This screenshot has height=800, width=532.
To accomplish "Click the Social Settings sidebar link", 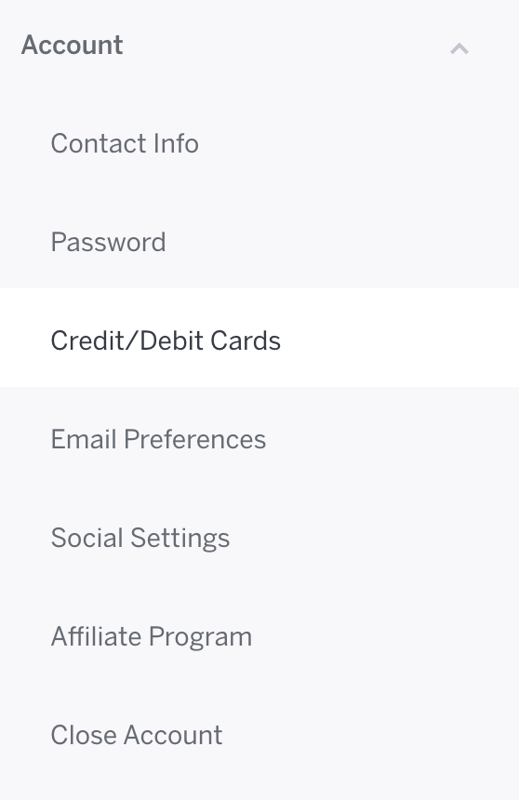I will coord(140,539).
